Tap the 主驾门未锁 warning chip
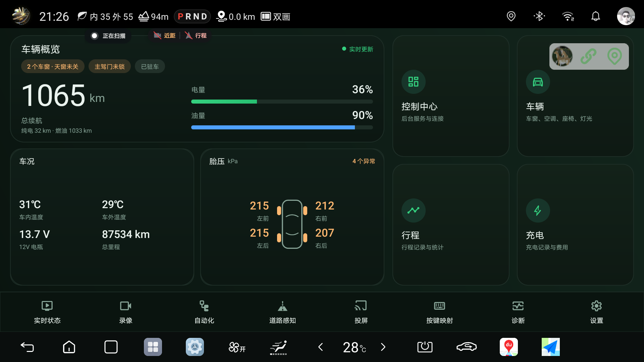The height and width of the screenshot is (362, 644). [110, 66]
